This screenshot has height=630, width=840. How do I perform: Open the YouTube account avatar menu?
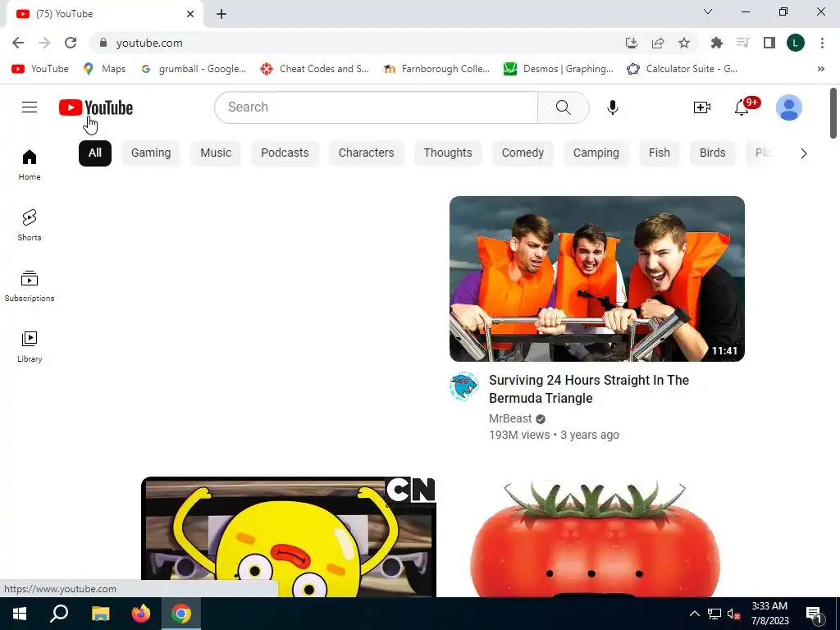click(788, 107)
